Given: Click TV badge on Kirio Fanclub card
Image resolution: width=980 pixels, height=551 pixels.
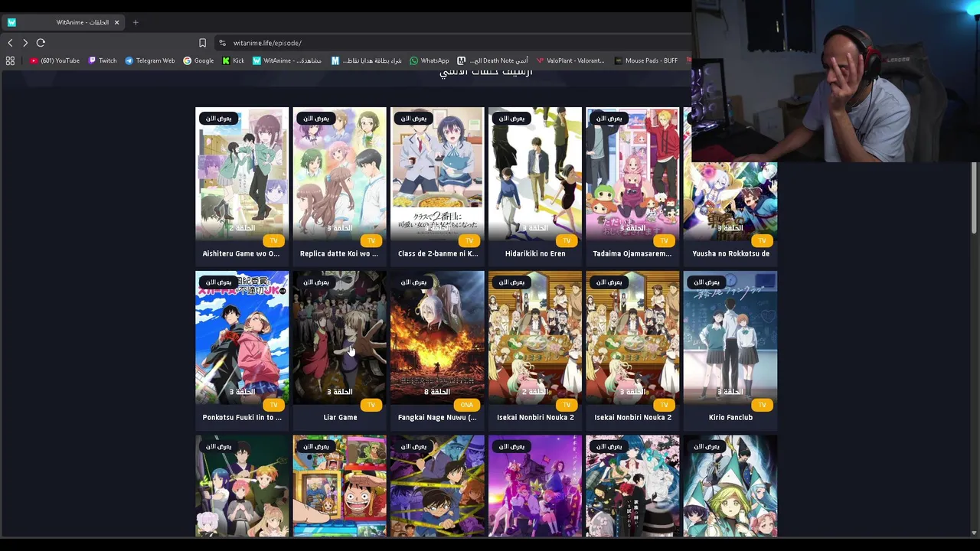Looking at the screenshot, I should (762, 405).
